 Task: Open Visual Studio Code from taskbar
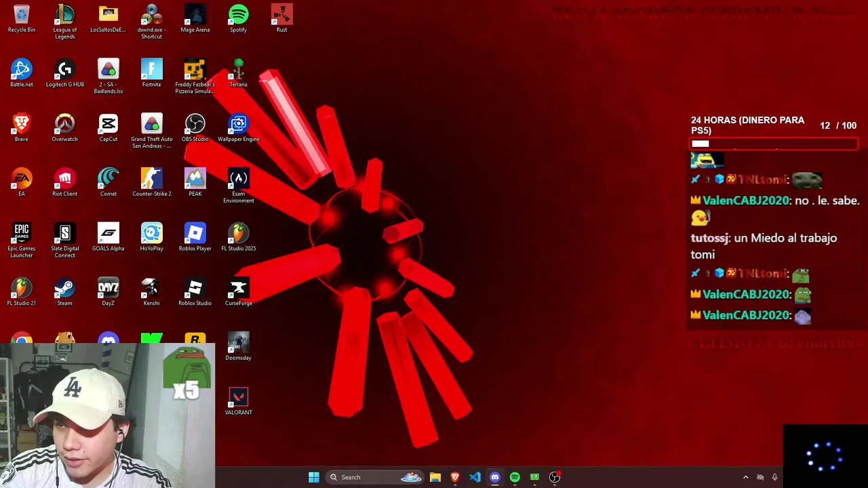pos(475,477)
